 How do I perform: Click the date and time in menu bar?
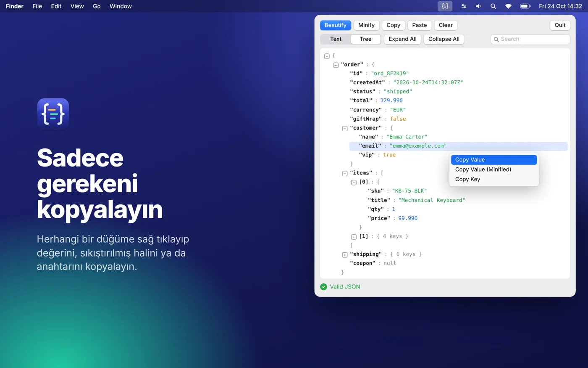tap(560, 6)
